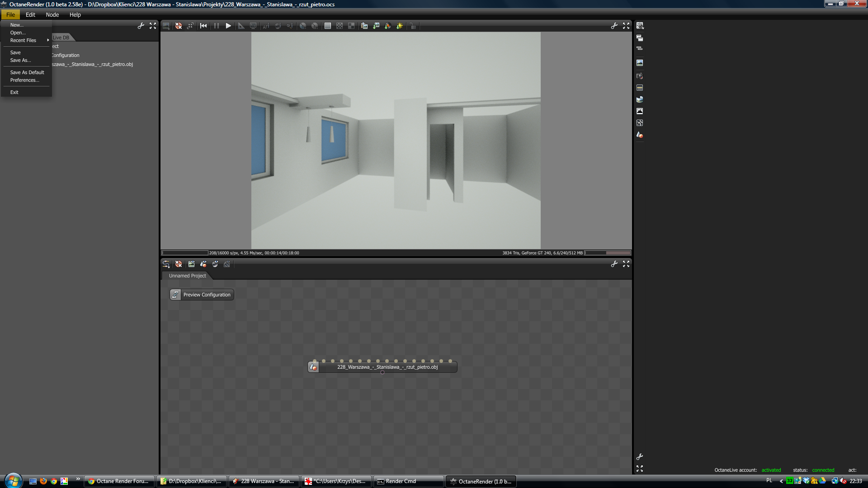The image size is (868, 488).
Task: Open render viewport wrench settings
Action: (x=614, y=26)
